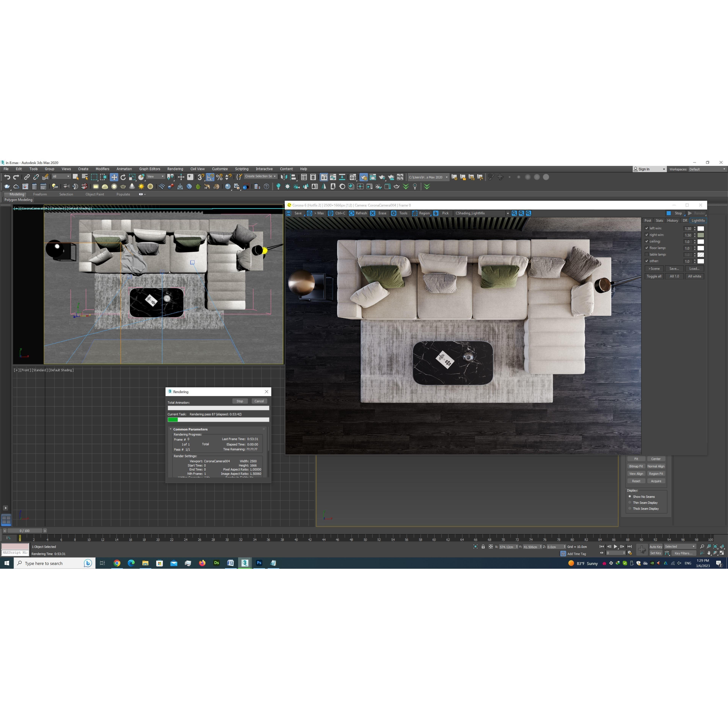Image resolution: width=728 pixels, height=728 pixels.
Task: Enable the table lamp light checkbox
Action: click(647, 255)
